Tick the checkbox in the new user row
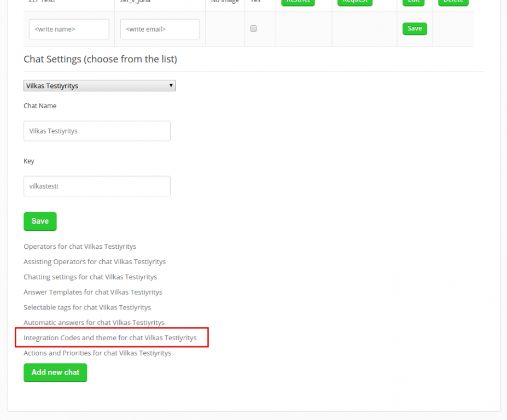507x420 pixels. pyautogui.click(x=254, y=28)
